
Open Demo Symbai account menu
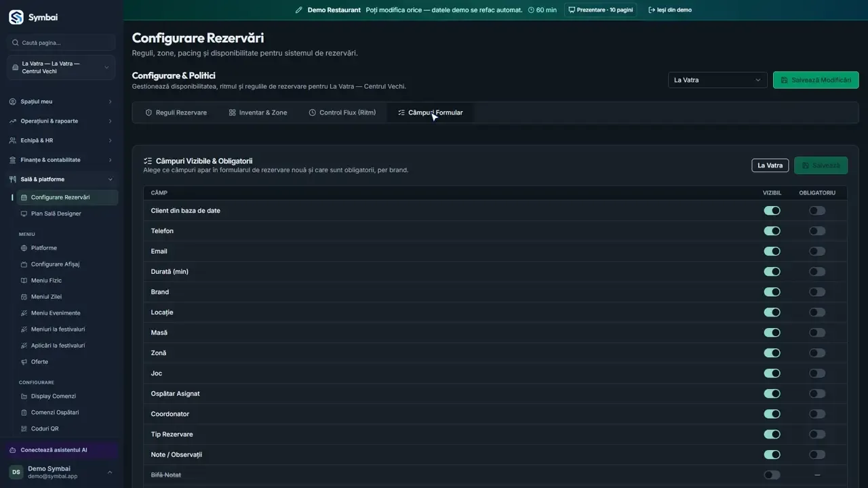pos(61,472)
